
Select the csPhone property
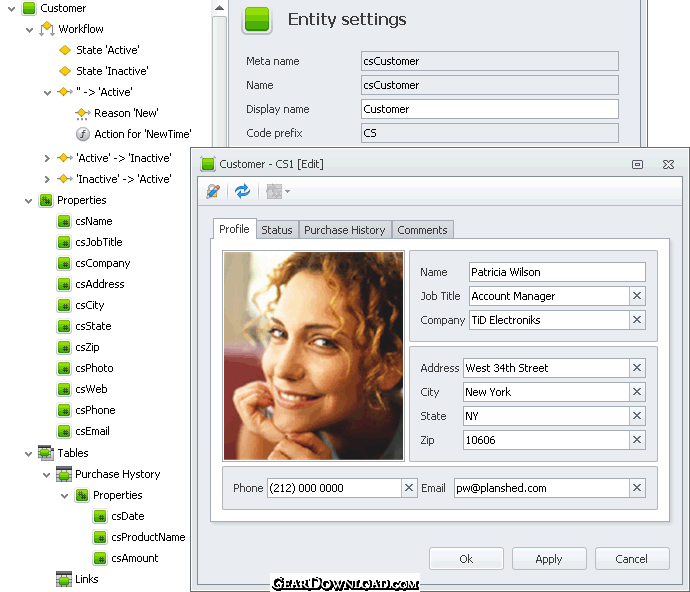pyautogui.click(x=95, y=410)
